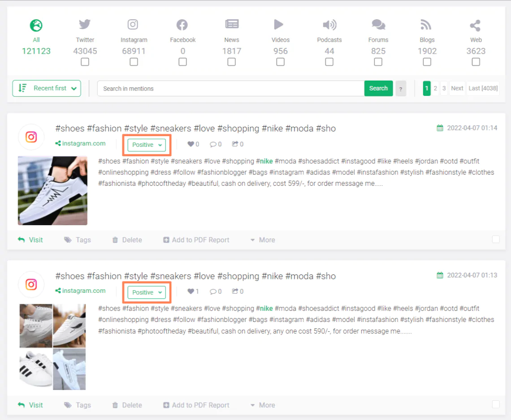511x420 pixels.
Task: Delete the 01:13 mention
Action: tap(127, 405)
